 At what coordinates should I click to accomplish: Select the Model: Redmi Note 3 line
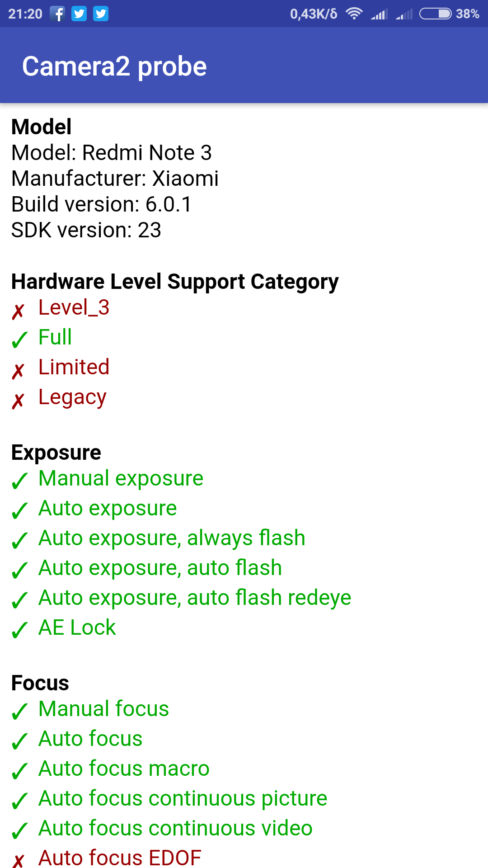(112, 153)
